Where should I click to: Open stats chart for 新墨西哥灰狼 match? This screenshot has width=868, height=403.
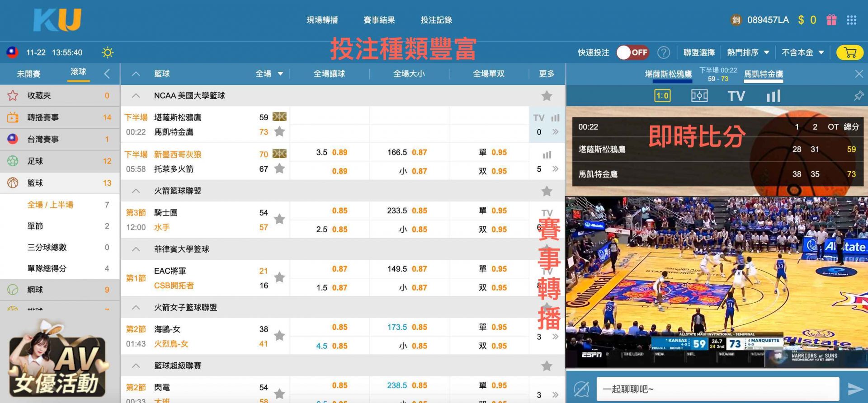547,155
